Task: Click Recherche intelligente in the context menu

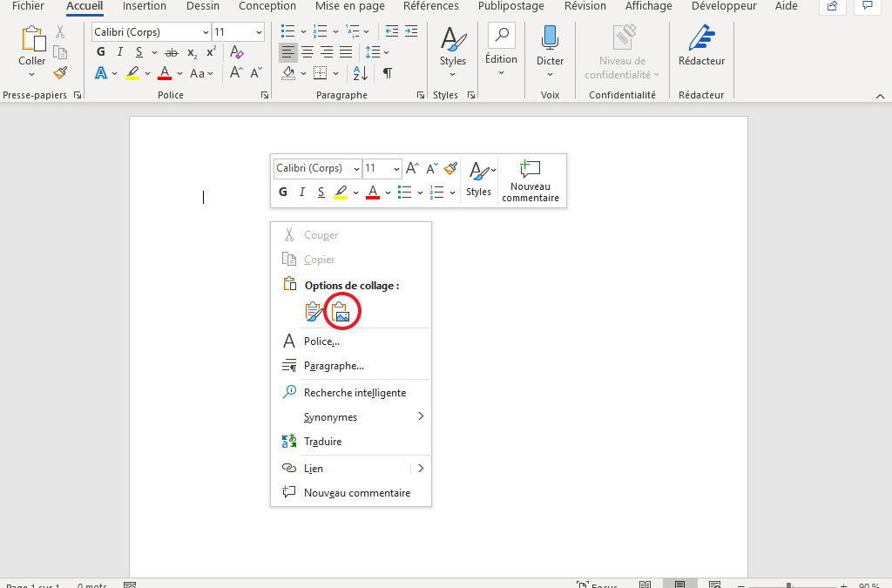Action: pyautogui.click(x=355, y=393)
